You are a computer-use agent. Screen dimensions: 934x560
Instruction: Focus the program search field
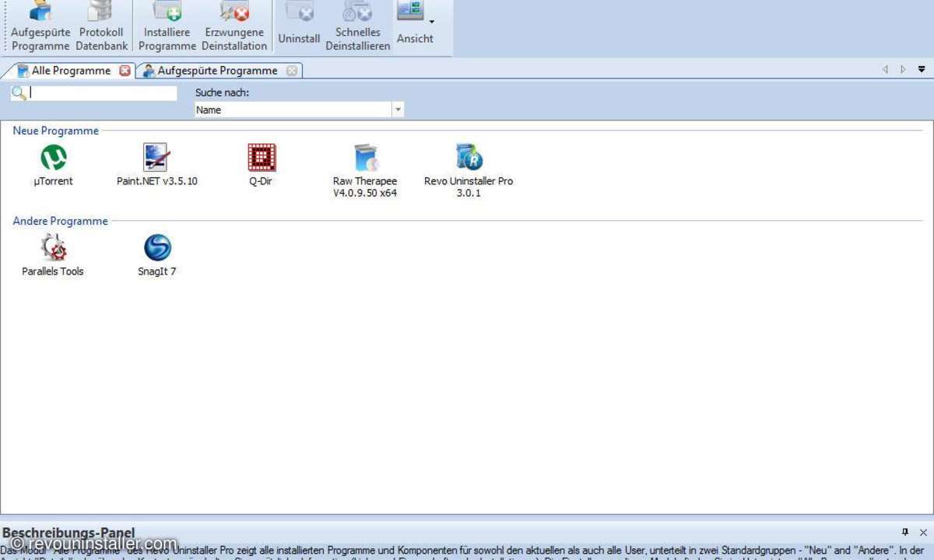pos(103,93)
